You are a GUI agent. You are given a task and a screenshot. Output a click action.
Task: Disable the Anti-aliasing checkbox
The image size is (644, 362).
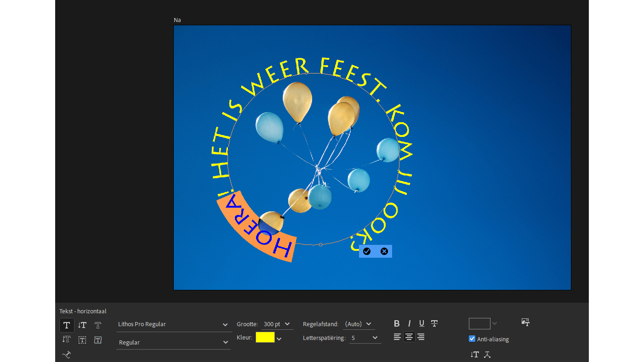(x=472, y=339)
